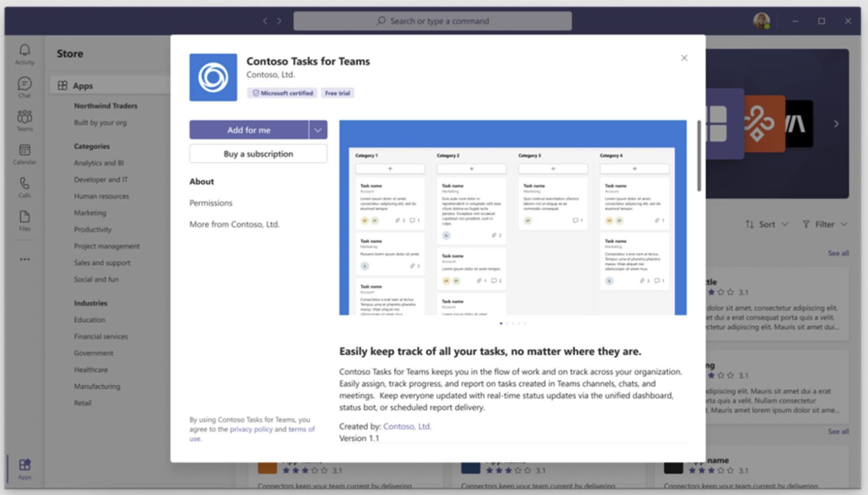The image size is (868, 495).
Task: Click the Contoso Tasks app logo
Action: (x=213, y=77)
